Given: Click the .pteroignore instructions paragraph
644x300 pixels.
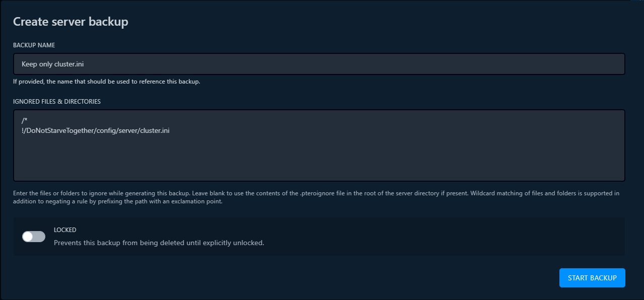Looking at the screenshot, I should coord(316,197).
